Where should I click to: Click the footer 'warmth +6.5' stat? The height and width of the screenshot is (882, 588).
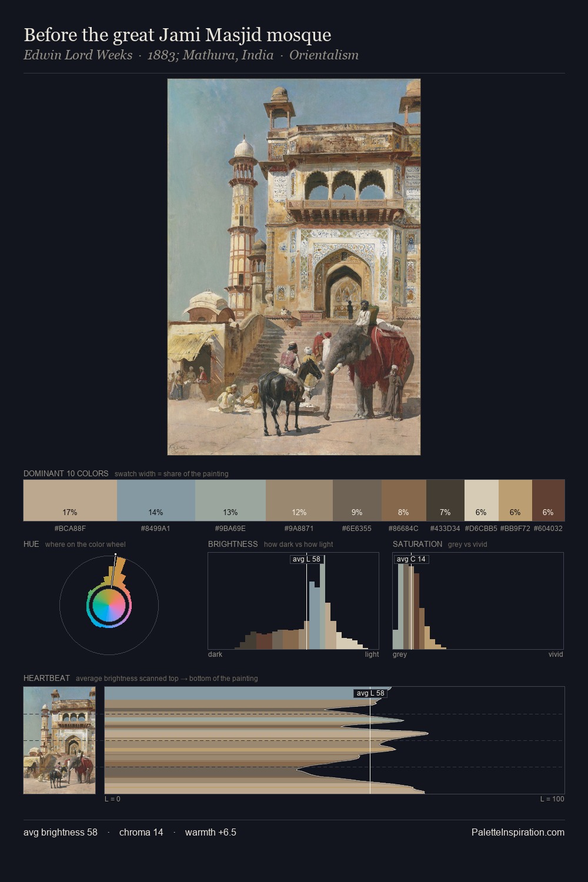(211, 832)
